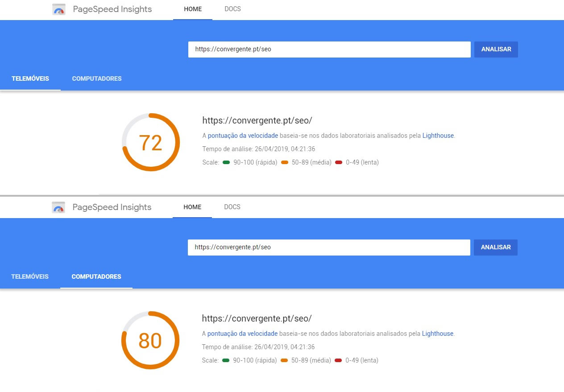Click 'Tempo de análise' text in desktop result
The image size is (564, 392).
point(258,347)
